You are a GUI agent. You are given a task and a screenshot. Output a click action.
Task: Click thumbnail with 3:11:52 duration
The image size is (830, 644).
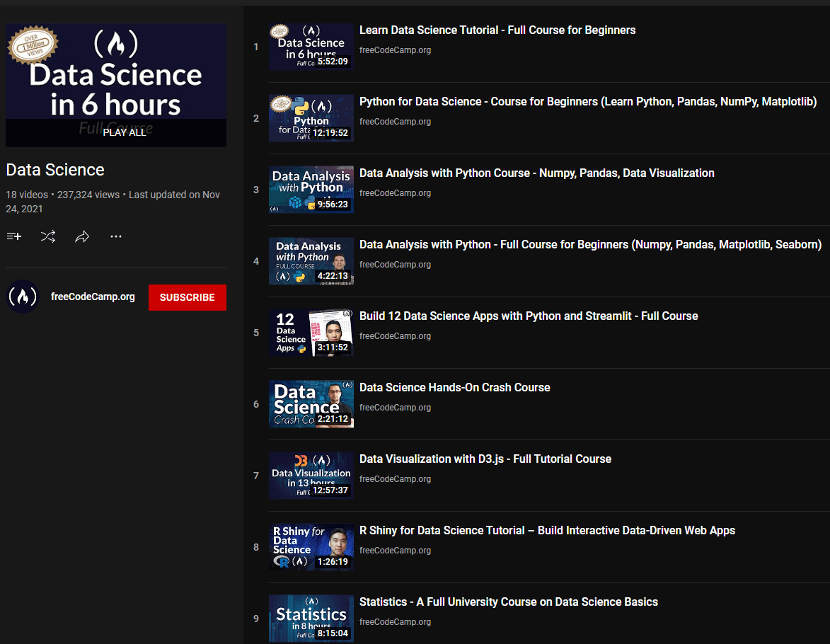[311, 333]
